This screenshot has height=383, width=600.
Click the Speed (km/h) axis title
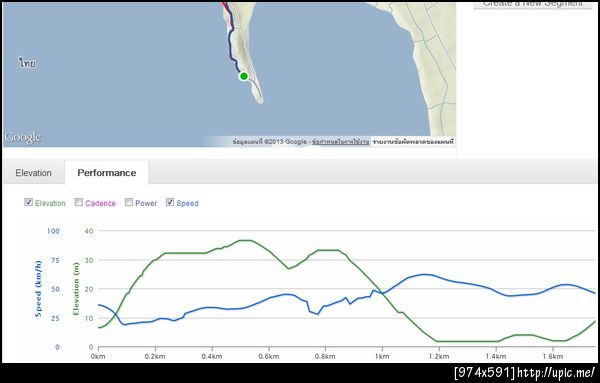click(x=38, y=288)
